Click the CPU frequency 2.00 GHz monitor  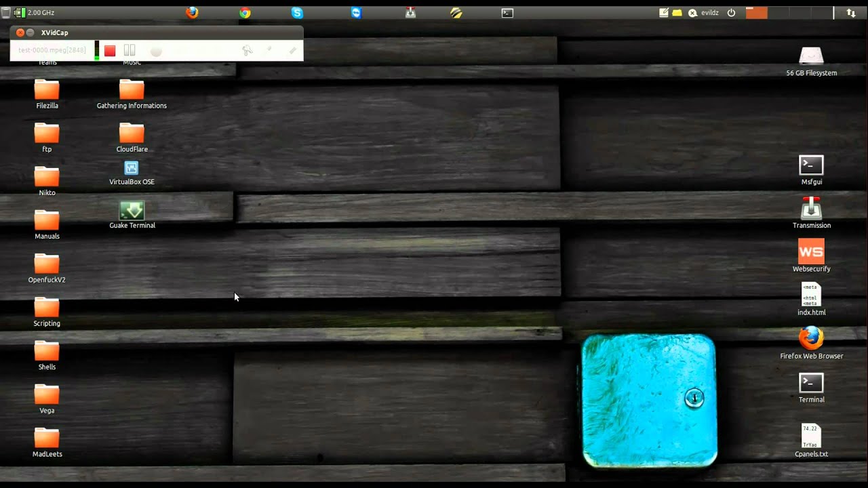35,12
